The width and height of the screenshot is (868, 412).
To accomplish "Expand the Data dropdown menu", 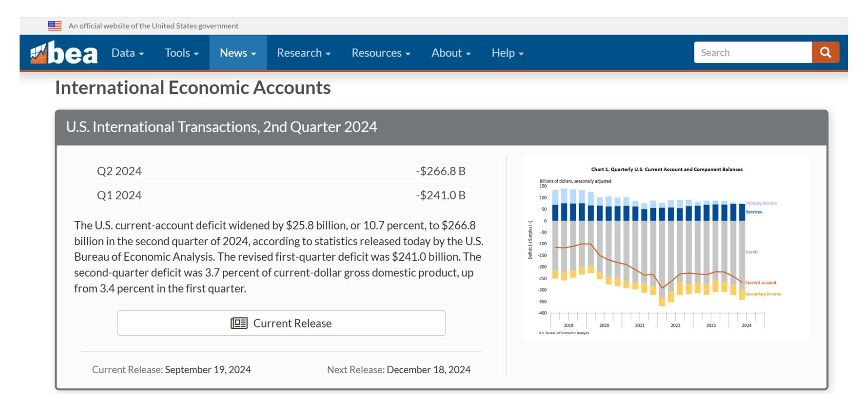I will coord(127,53).
